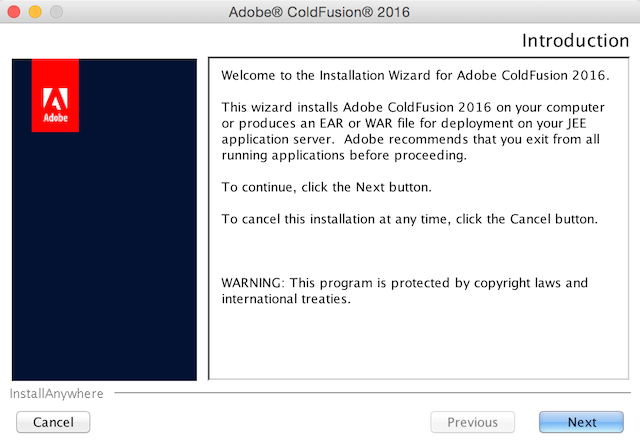
Task: Click the text "To continue, click the Next button."
Action: coord(327,187)
